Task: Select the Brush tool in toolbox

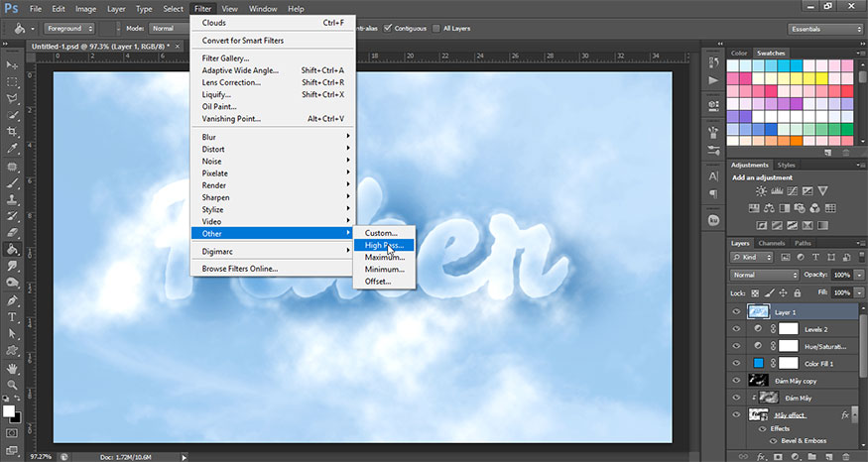Action: (12, 182)
